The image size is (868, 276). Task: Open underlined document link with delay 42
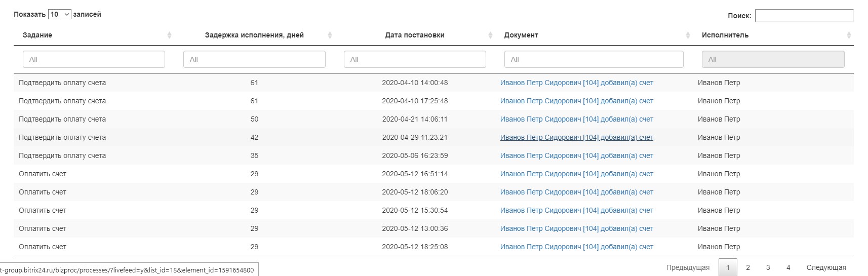(576, 137)
